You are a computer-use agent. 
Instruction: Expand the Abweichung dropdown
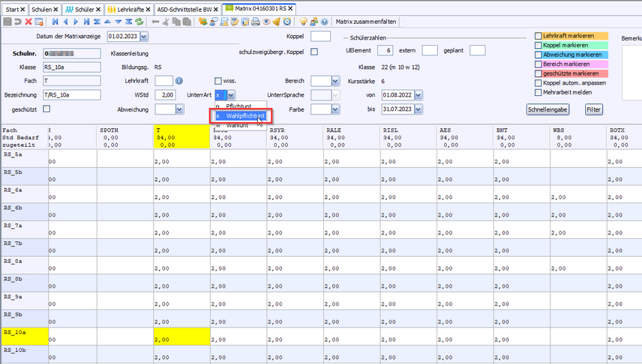179,109
